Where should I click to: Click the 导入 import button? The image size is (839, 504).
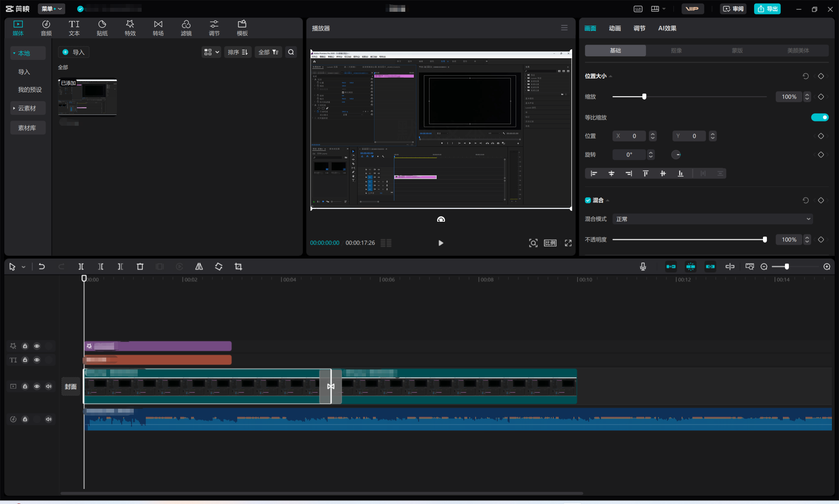(74, 52)
